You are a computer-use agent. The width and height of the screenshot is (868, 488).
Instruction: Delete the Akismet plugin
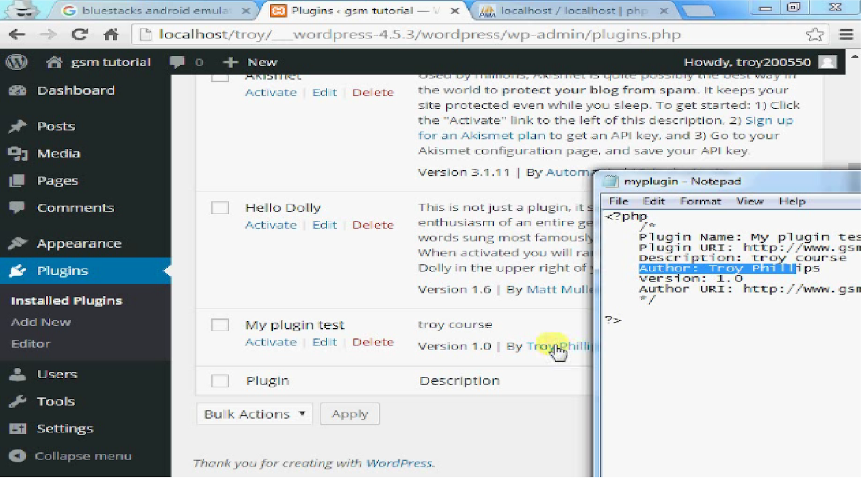point(373,92)
